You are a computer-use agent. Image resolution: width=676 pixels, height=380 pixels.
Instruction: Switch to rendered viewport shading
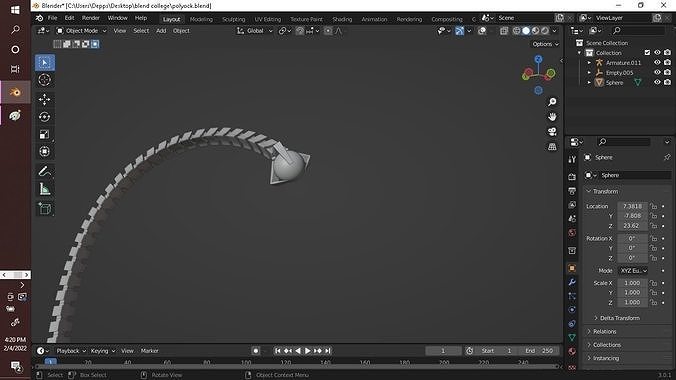pos(545,31)
